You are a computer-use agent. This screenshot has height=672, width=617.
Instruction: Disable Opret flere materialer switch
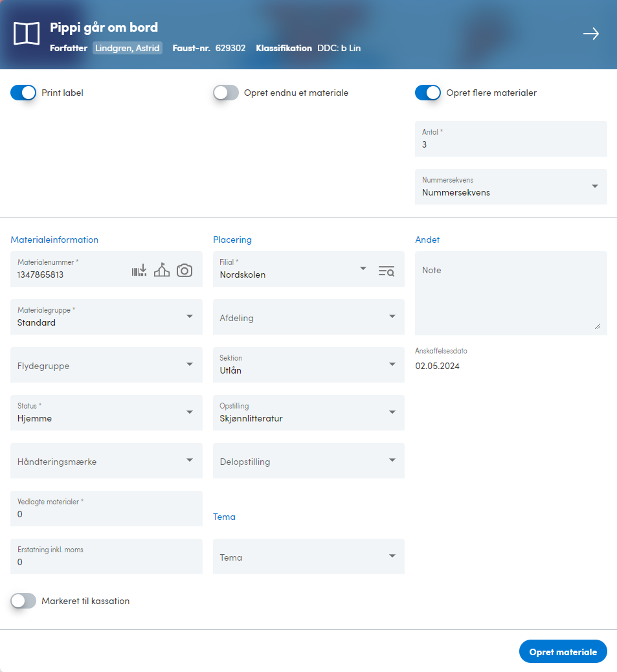click(427, 93)
